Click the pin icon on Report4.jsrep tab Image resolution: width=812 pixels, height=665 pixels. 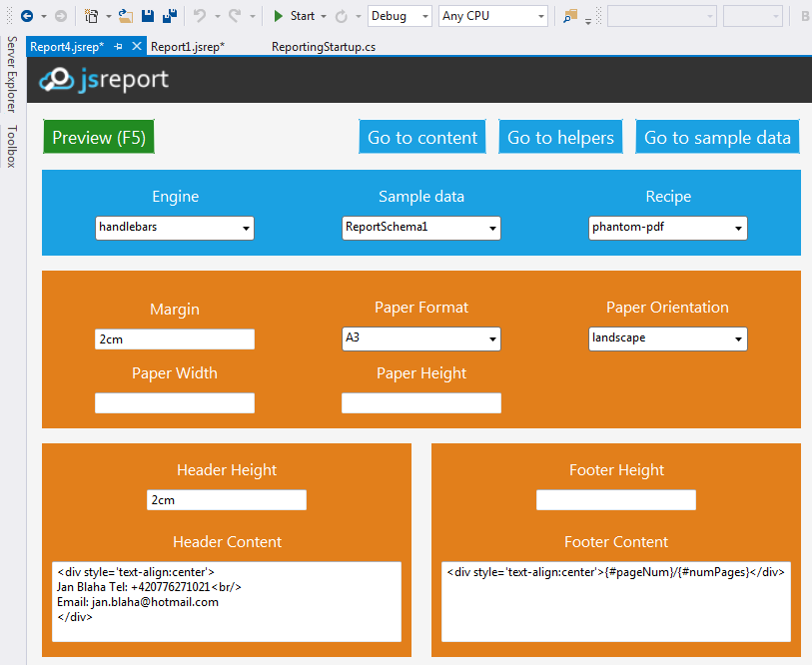(x=118, y=47)
